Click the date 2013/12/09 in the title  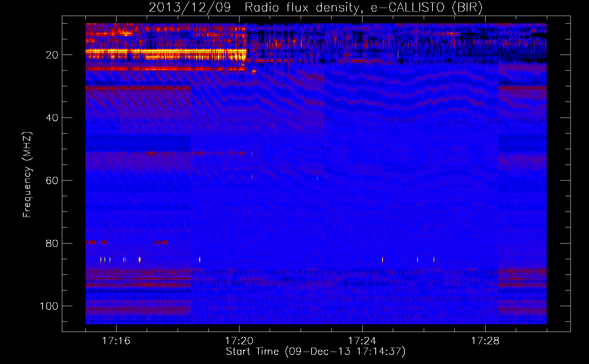pos(190,8)
